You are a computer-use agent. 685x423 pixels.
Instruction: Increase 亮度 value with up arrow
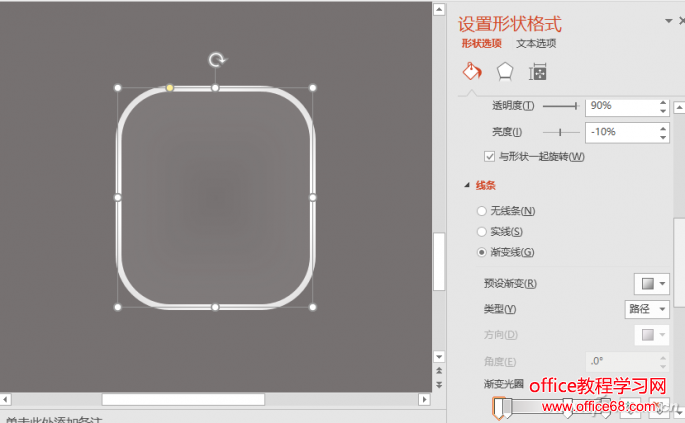663,128
